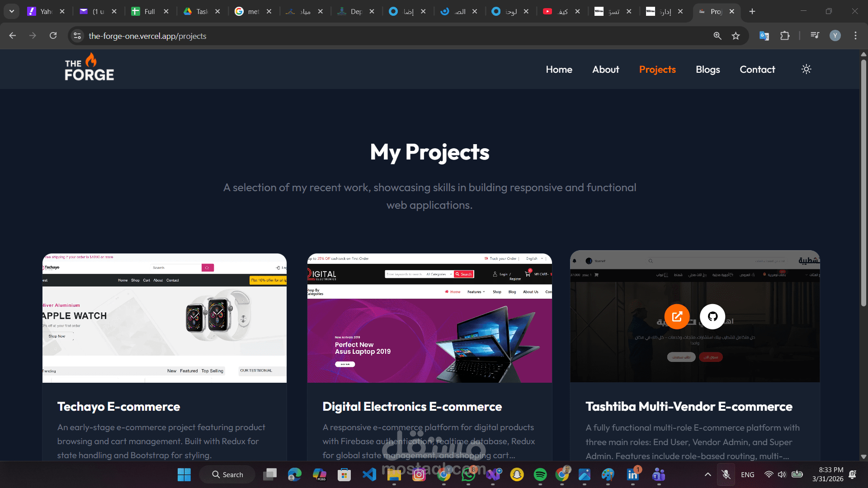Open the Chrome three-dot menu

[x=855, y=36]
